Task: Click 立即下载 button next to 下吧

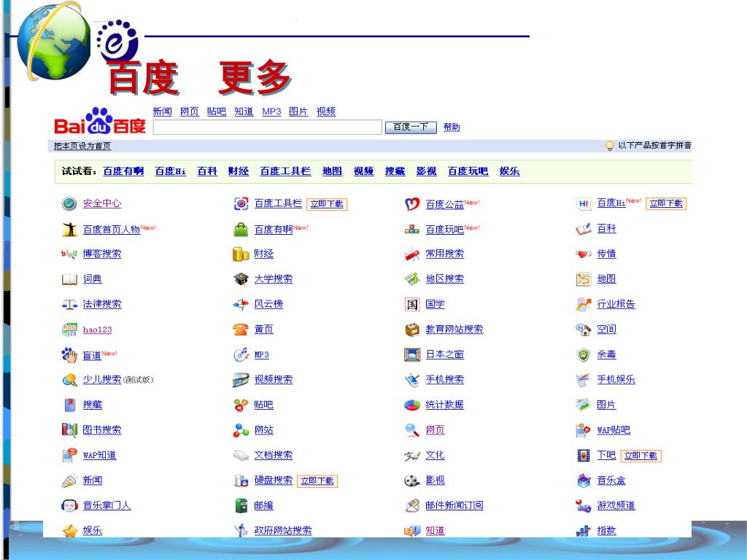Action: (640, 456)
